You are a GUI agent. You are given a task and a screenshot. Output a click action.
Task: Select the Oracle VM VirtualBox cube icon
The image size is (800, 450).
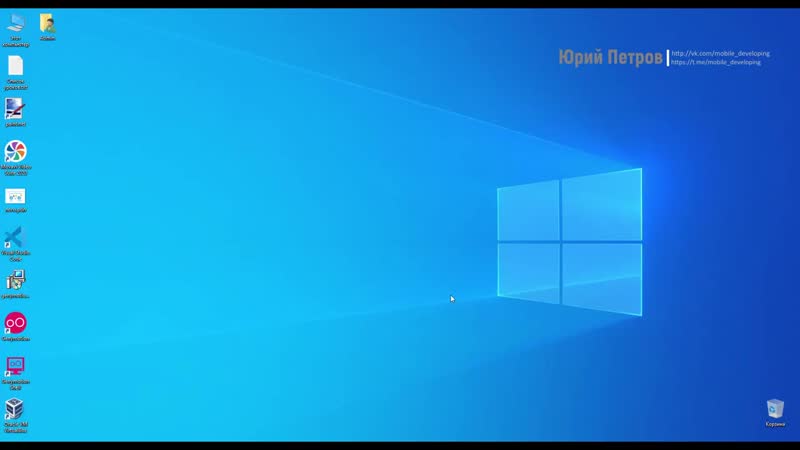(15, 408)
